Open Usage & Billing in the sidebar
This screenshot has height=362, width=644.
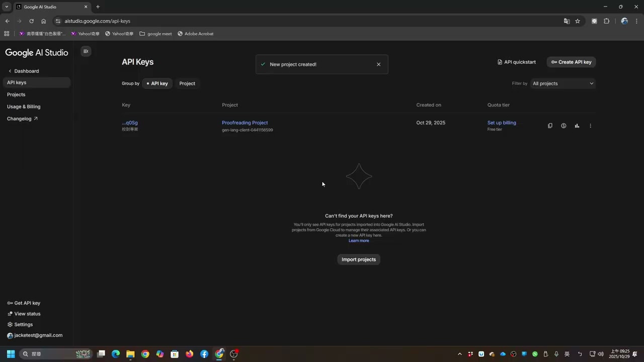point(24,107)
